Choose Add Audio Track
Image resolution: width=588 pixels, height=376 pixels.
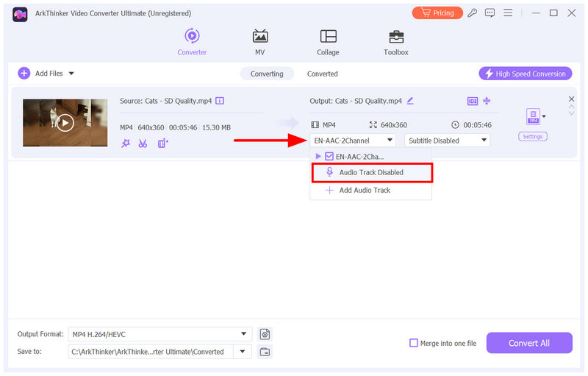coord(371,191)
